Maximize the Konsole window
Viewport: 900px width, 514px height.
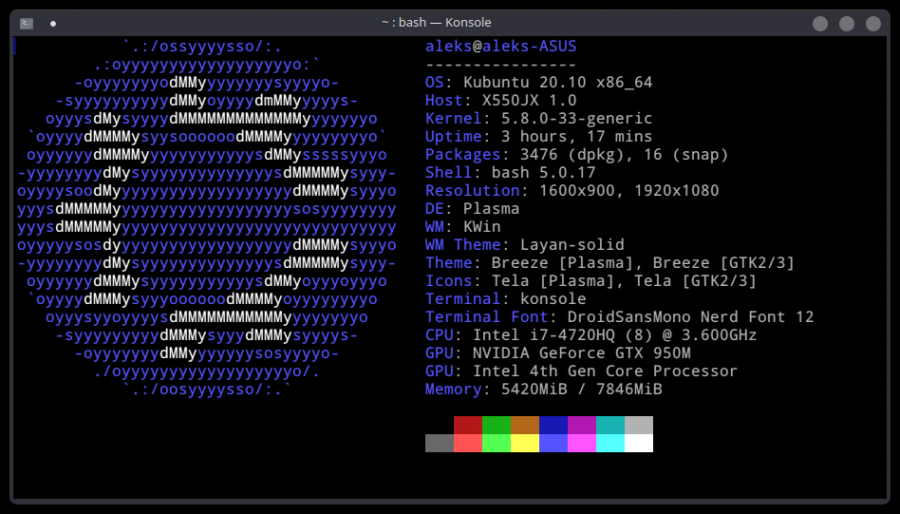[x=847, y=23]
